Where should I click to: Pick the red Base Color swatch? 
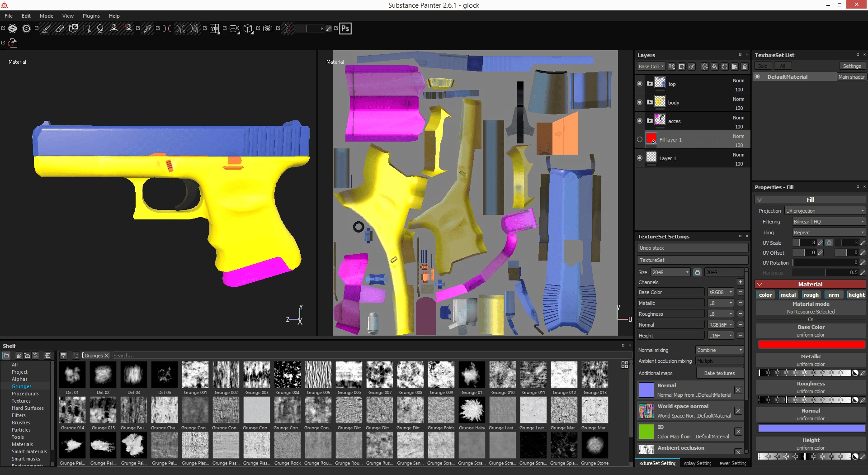tap(811, 344)
